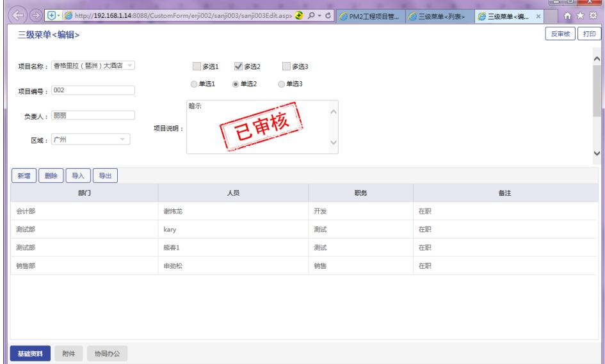Check the 多选1 checkbox
The width and height of the screenshot is (605, 364).
[197, 66]
